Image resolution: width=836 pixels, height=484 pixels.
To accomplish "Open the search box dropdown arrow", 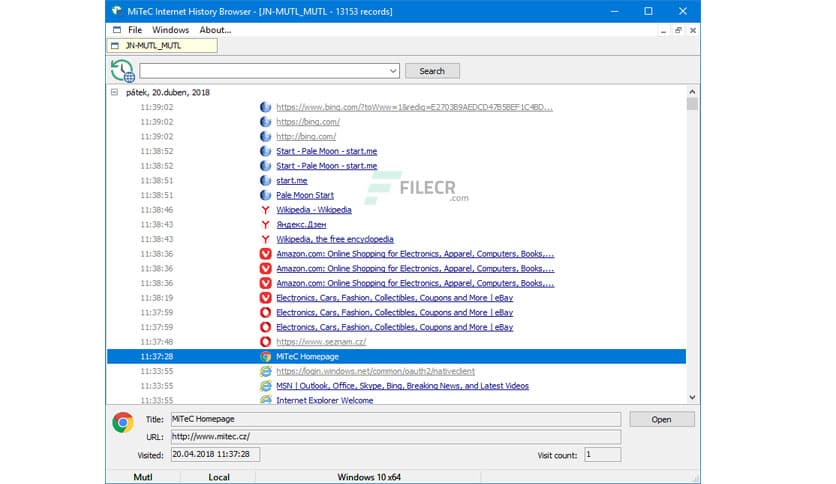I will (392, 71).
